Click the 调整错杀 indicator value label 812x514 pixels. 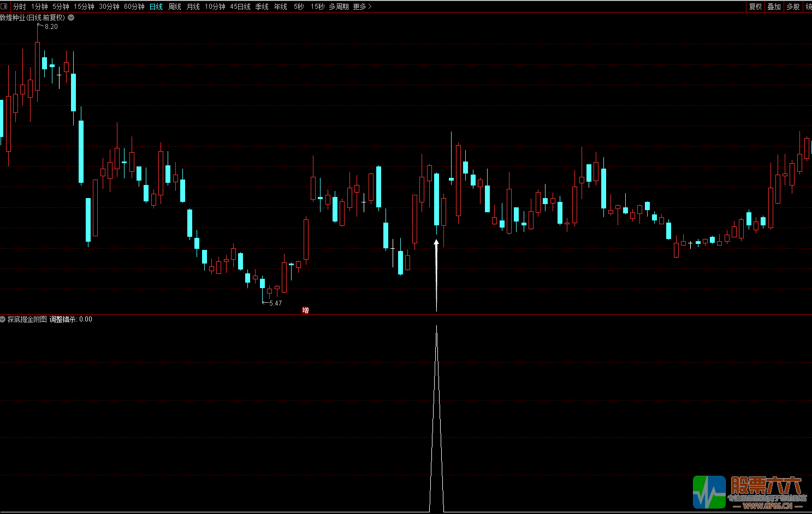click(x=70, y=319)
